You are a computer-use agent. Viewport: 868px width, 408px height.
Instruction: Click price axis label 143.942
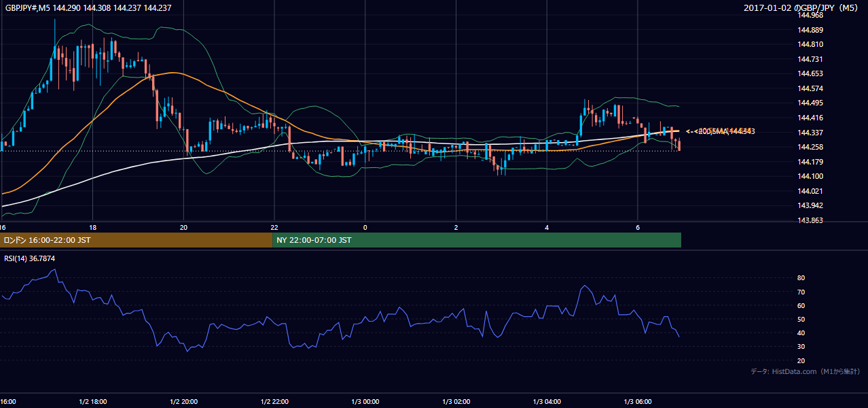(810, 205)
